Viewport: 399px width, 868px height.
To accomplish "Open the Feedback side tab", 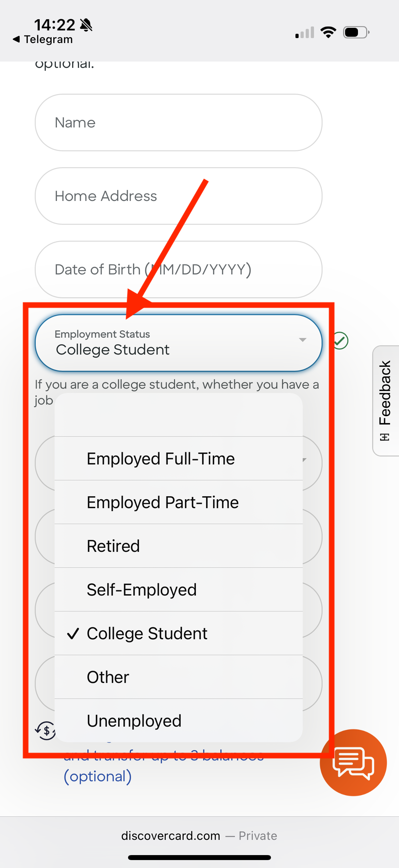I will [x=386, y=401].
